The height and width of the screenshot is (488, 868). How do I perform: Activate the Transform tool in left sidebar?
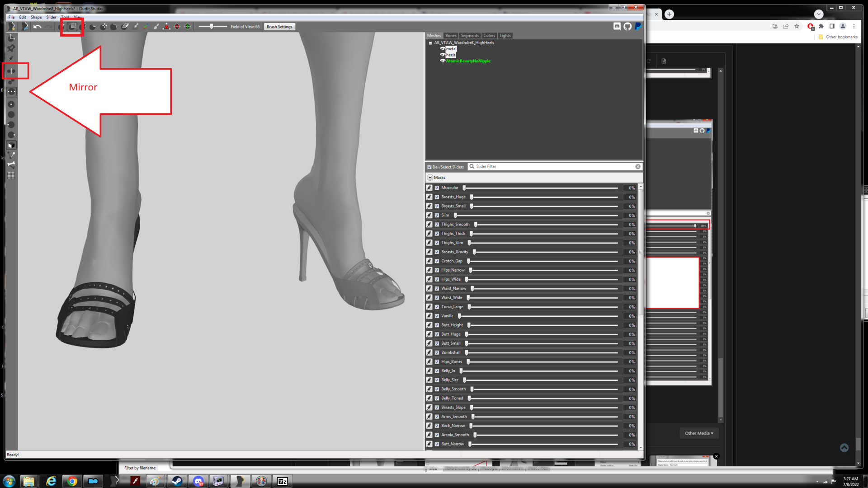click(11, 38)
